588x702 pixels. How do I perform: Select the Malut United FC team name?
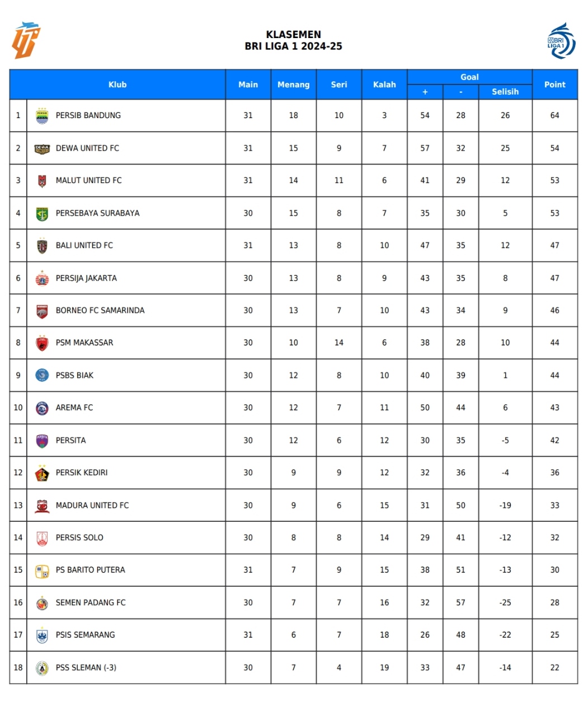[x=89, y=180]
